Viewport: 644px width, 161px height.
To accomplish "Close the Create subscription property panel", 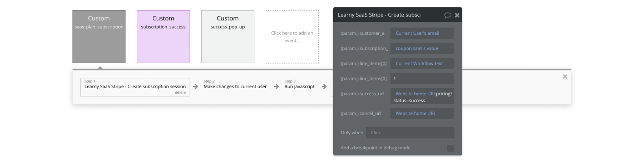I will pyautogui.click(x=457, y=15).
